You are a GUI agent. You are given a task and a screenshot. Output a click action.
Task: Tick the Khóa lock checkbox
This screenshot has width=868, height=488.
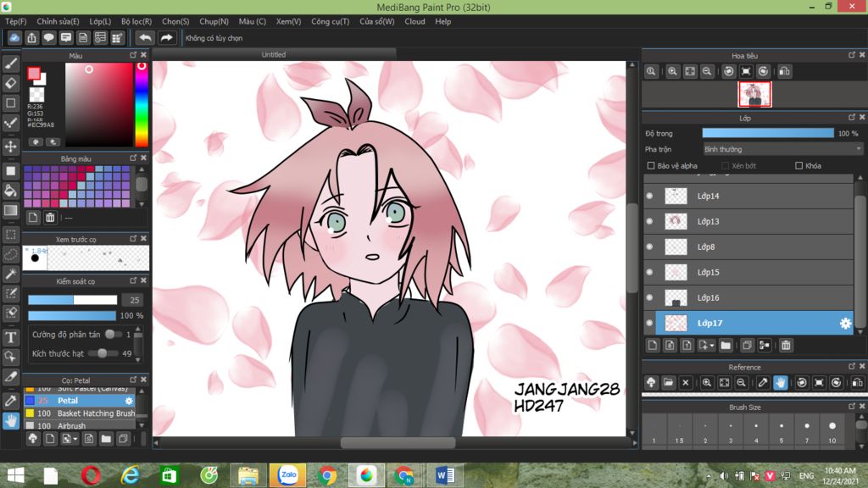[798, 165]
